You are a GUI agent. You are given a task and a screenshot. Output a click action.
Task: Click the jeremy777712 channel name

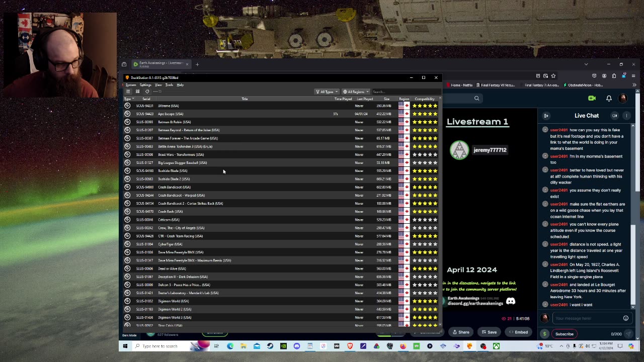(490, 150)
